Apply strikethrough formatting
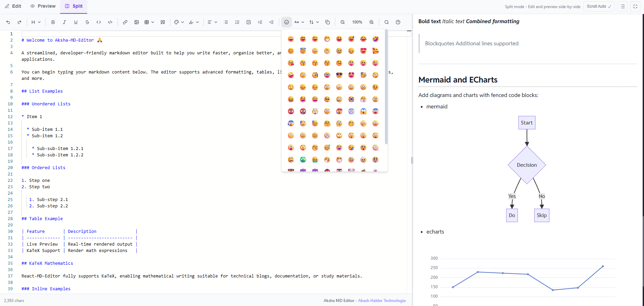This screenshot has height=306, width=644. pyautogui.click(x=87, y=22)
